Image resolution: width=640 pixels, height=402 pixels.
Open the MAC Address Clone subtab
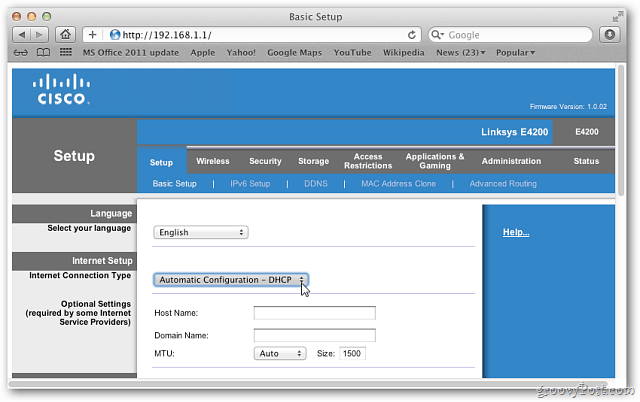click(398, 184)
